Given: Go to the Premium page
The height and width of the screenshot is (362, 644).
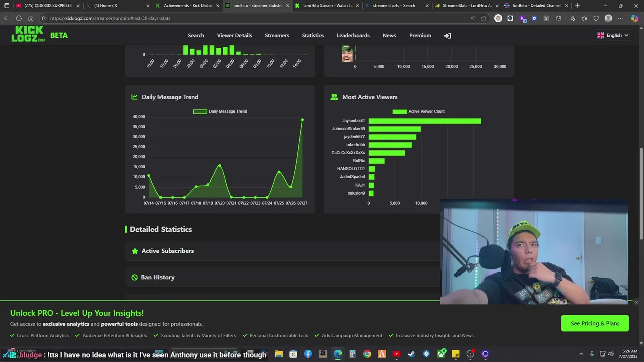Looking at the screenshot, I should 420,35.
